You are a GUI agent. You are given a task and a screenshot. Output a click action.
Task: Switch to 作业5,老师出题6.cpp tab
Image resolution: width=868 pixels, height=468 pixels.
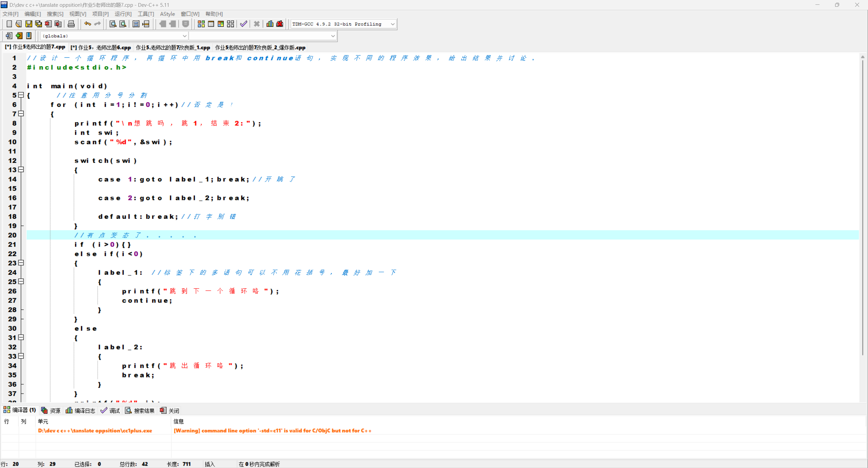pos(101,47)
